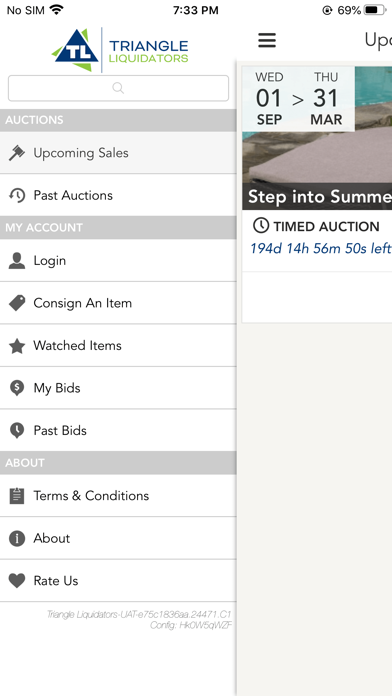The image size is (392, 696).
Task: Tap the Timed Auction label
Action: 316,226
